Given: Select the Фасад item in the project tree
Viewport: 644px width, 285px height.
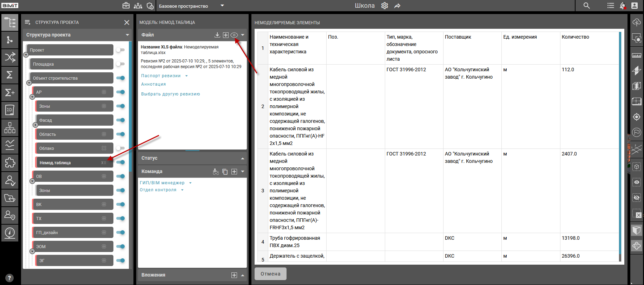Looking at the screenshot, I should point(74,120).
